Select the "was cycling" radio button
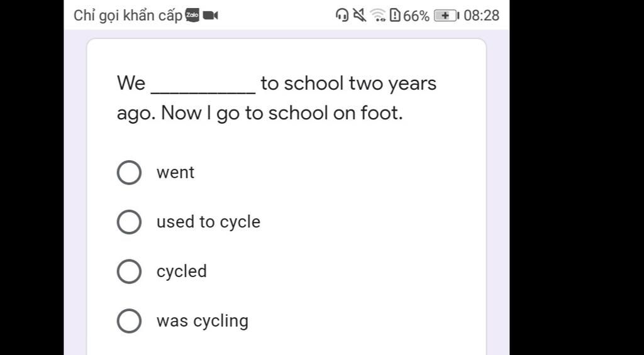644x355 pixels. tap(129, 321)
